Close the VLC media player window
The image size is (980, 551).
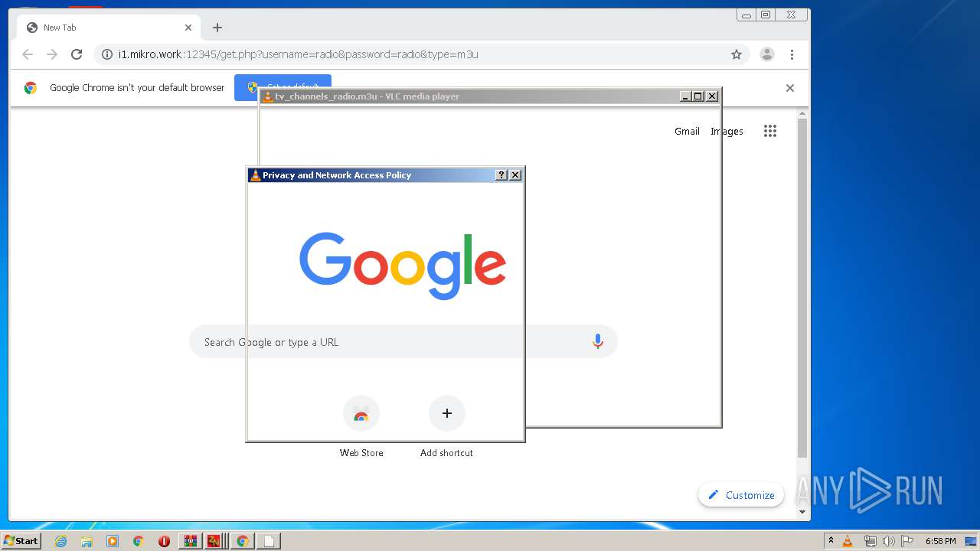point(712,96)
